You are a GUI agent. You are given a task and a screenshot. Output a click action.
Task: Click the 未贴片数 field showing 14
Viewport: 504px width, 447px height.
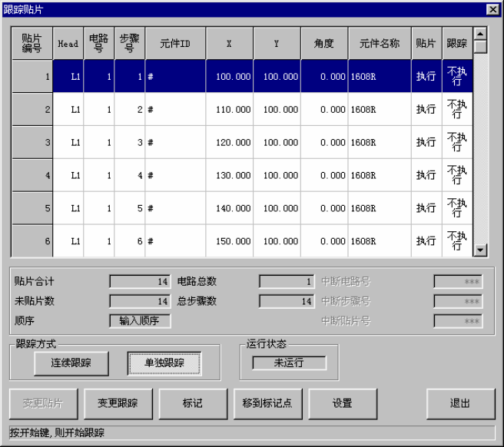click(140, 301)
